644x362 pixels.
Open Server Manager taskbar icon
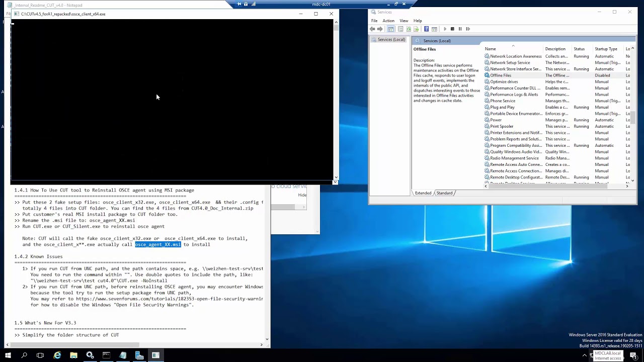[x=139, y=355]
